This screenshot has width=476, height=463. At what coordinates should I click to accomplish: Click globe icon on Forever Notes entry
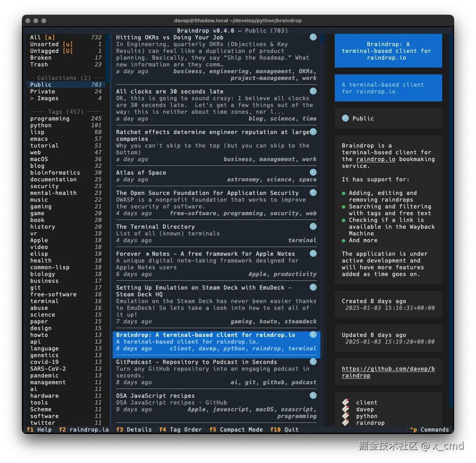[313, 253]
